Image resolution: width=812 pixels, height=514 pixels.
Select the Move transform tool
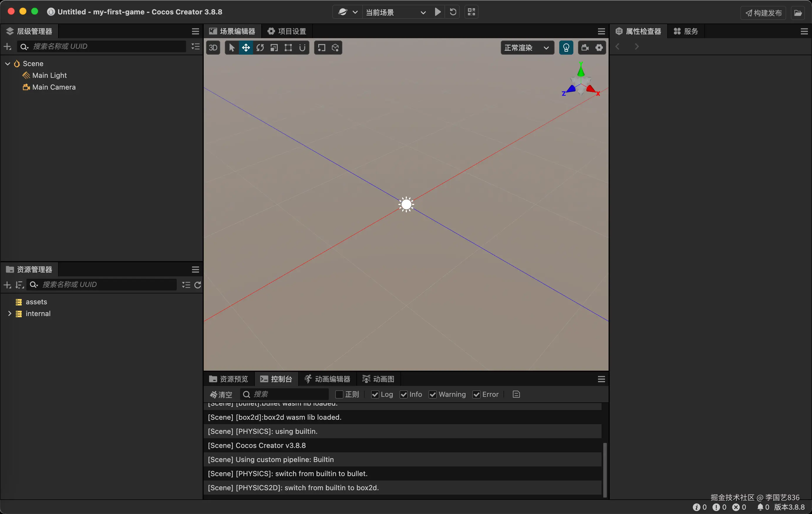pyautogui.click(x=246, y=48)
